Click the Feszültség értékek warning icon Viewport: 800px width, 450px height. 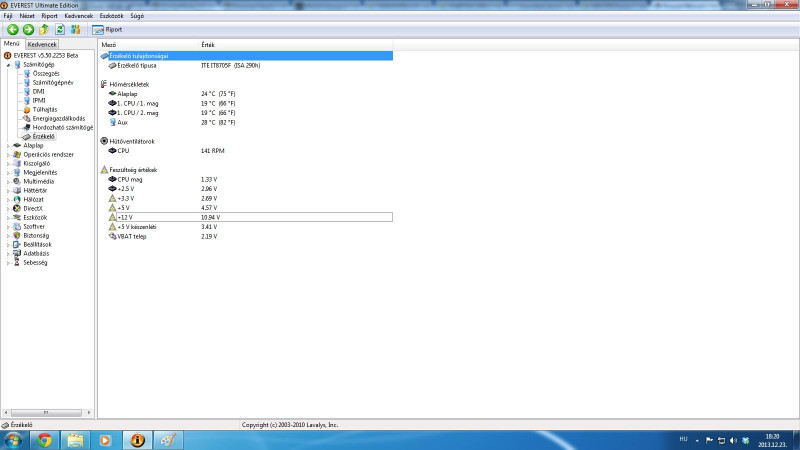pos(104,170)
